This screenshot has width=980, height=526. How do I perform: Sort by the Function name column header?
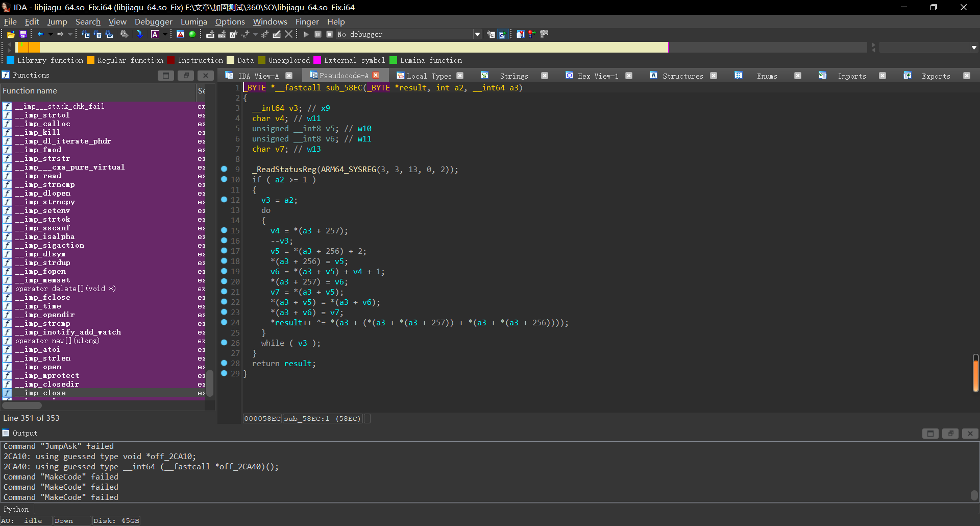pos(98,91)
